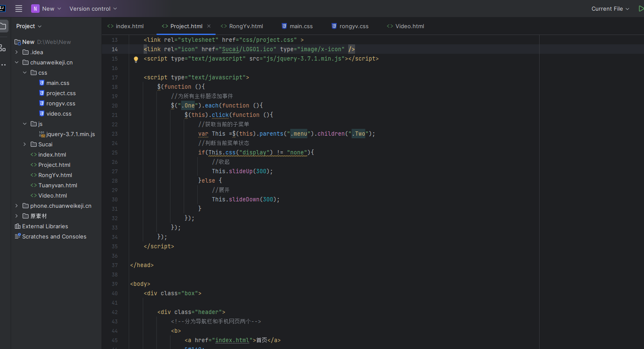Click the rongyv.css file icon in tree
This screenshot has width=644, height=349.
(x=42, y=103)
